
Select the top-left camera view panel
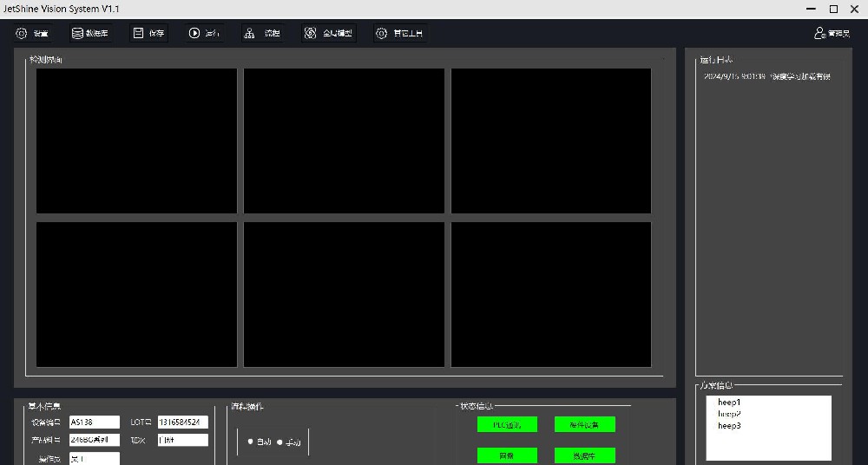(136, 141)
